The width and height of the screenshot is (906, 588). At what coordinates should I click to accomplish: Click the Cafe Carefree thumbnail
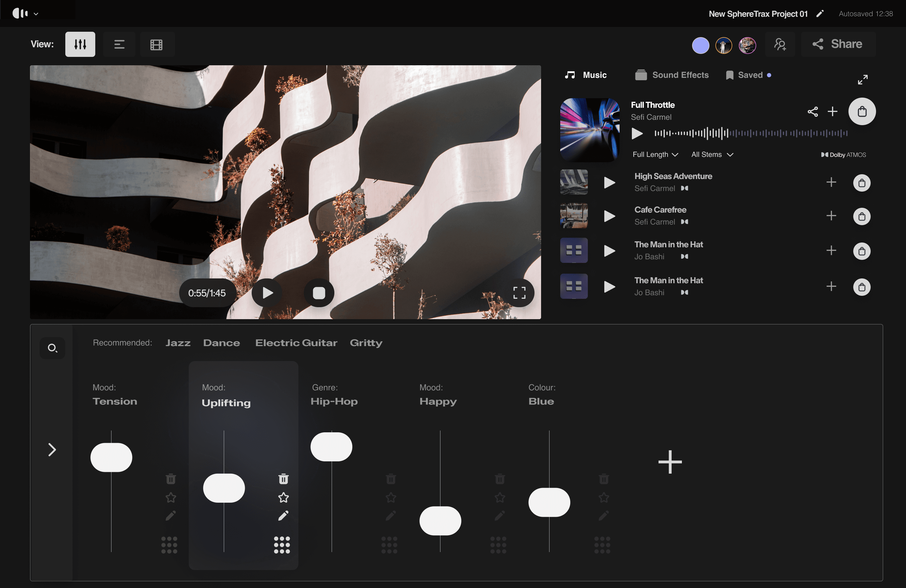(574, 216)
